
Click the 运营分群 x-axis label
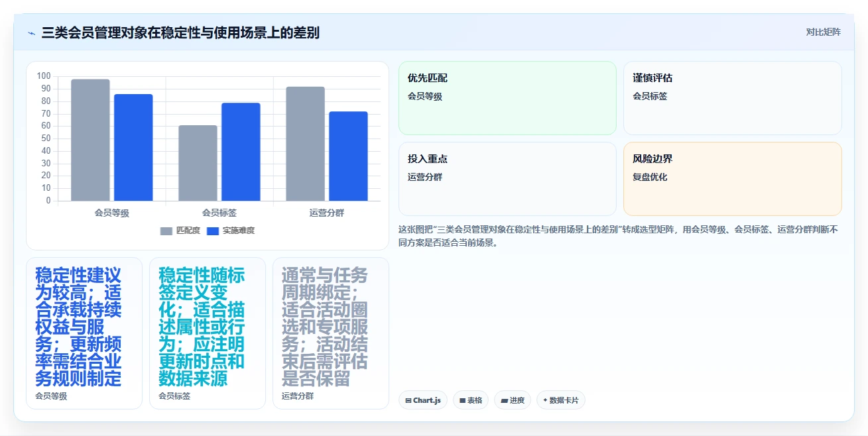(327, 213)
